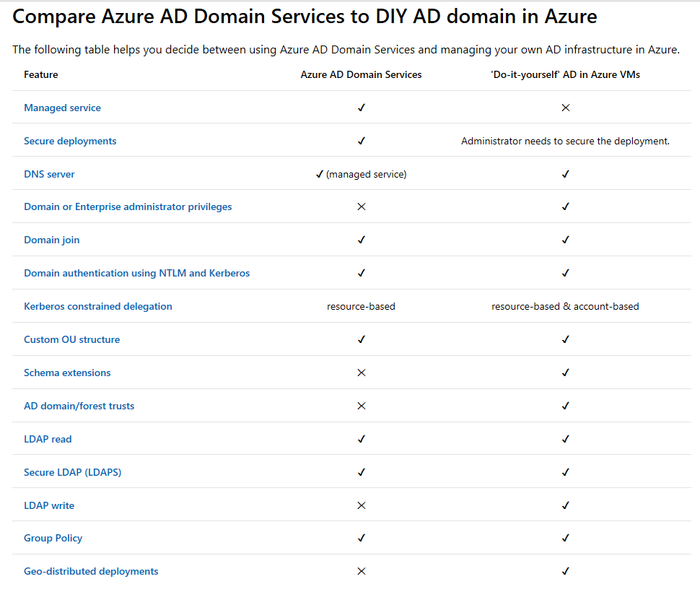Viewport: 700px width, 605px height.
Task: Click 'Administrator needs to secure the deployment.' text
Action: point(565,141)
